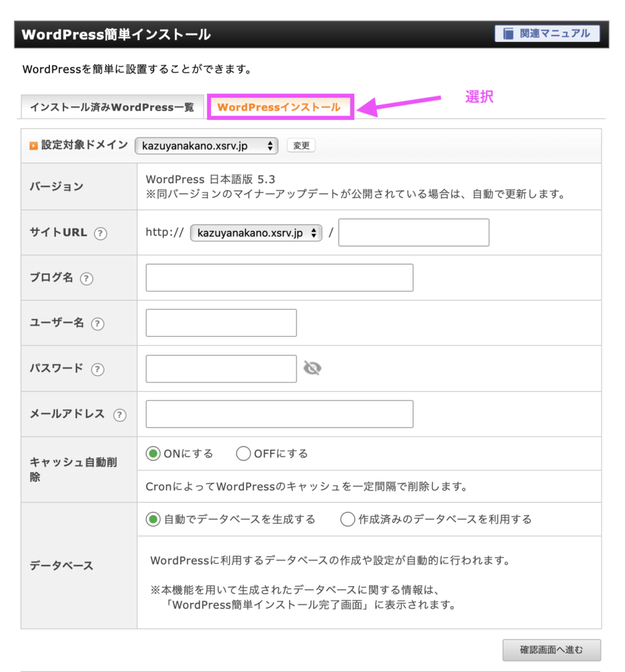Screen dimensions: 625x672
Task: Click the orange 設定対象ドメイン marker icon
Action: click(33, 146)
